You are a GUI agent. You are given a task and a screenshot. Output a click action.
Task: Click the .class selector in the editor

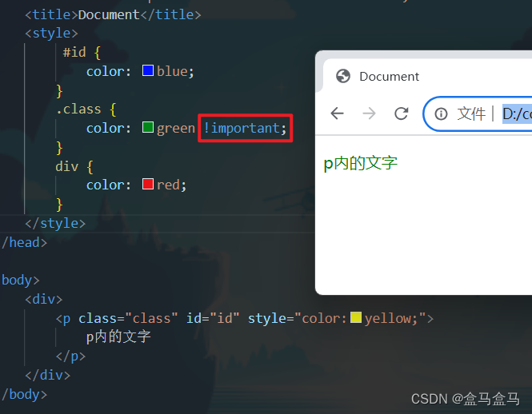click(78, 109)
